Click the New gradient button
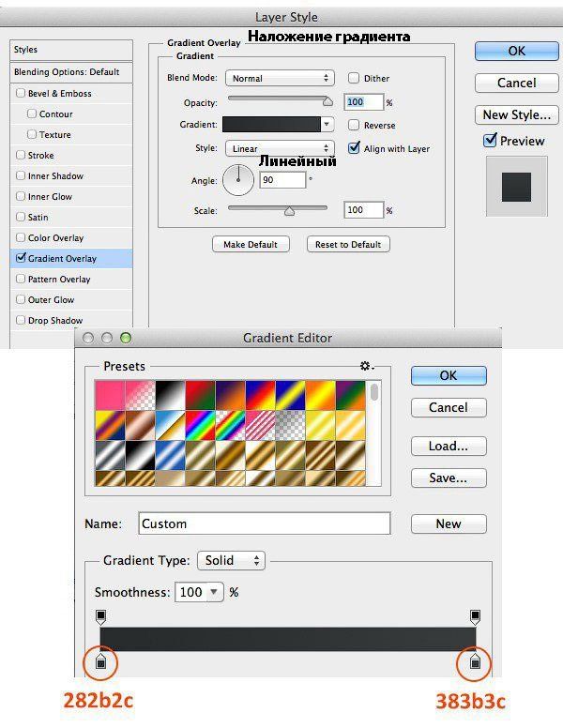This screenshot has height=728, width=563. [449, 523]
